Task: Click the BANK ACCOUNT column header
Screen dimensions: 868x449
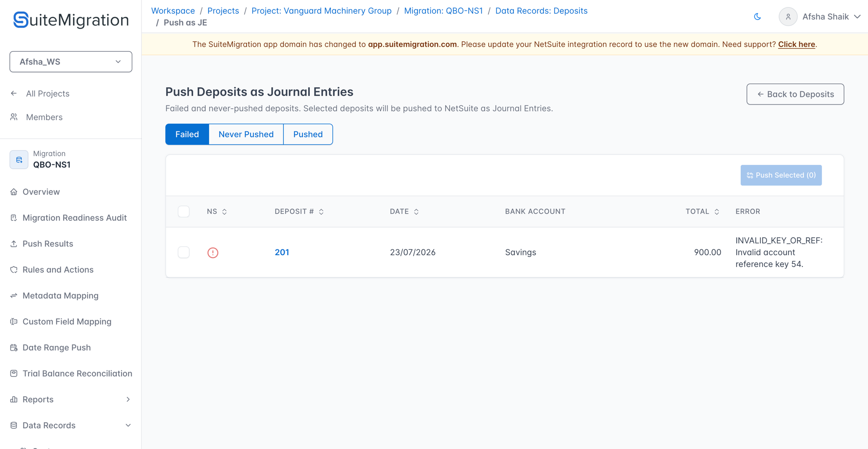Action: [535, 212]
